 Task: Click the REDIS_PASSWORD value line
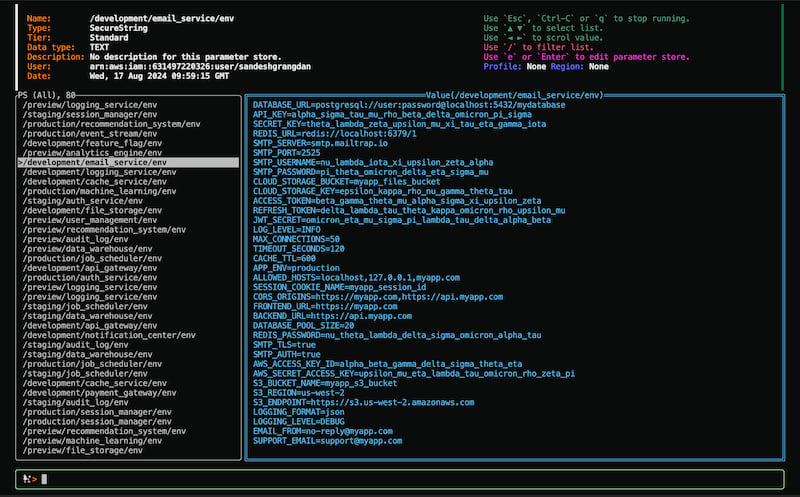(x=397, y=335)
